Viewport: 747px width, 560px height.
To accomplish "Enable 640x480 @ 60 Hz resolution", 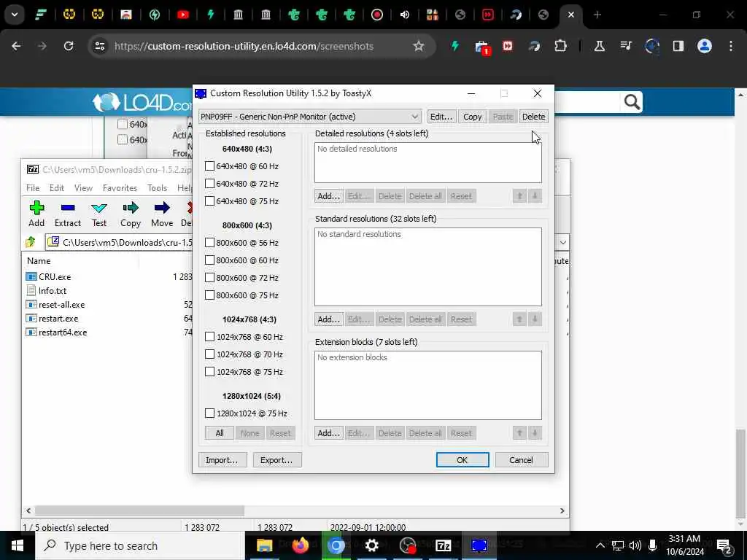I will (209, 166).
